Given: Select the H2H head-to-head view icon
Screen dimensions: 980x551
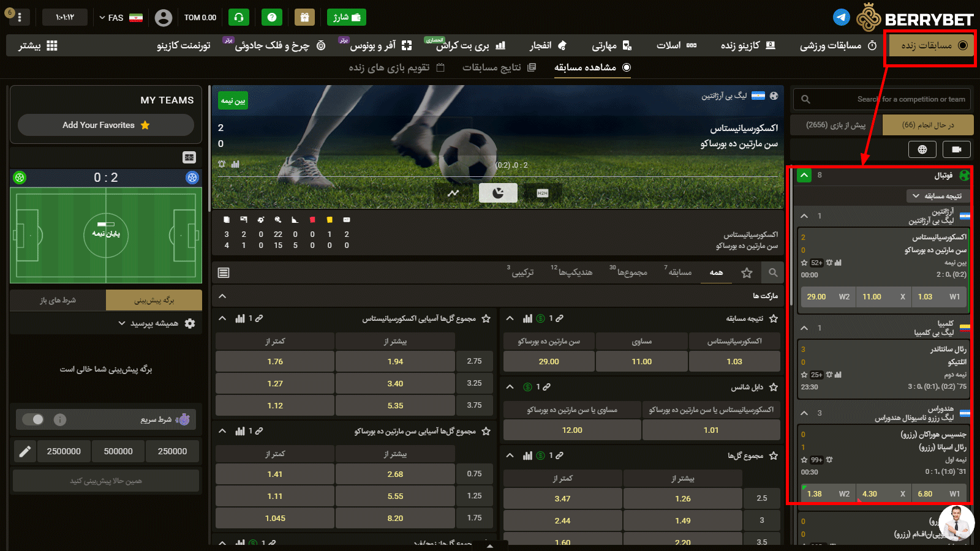Looking at the screenshot, I should tap(542, 193).
